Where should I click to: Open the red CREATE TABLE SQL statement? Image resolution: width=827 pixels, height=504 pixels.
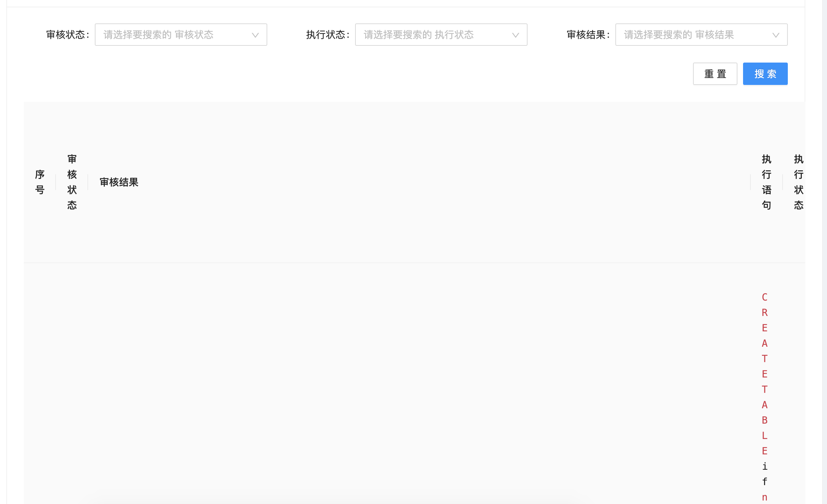(764, 384)
